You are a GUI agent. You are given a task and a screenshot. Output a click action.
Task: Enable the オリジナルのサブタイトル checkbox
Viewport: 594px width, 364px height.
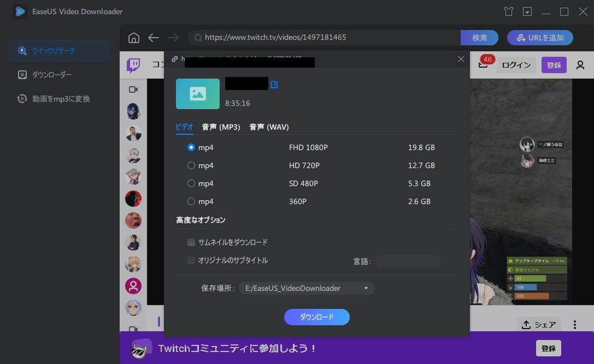click(191, 261)
